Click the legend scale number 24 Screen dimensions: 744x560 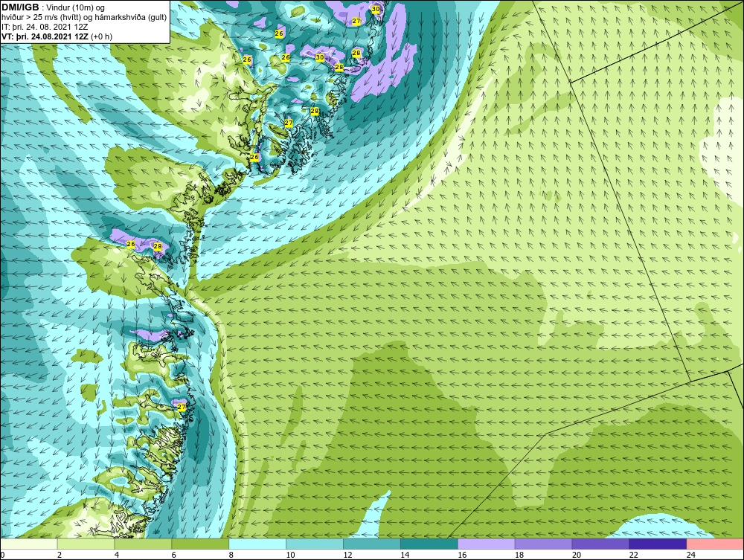click(691, 555)
